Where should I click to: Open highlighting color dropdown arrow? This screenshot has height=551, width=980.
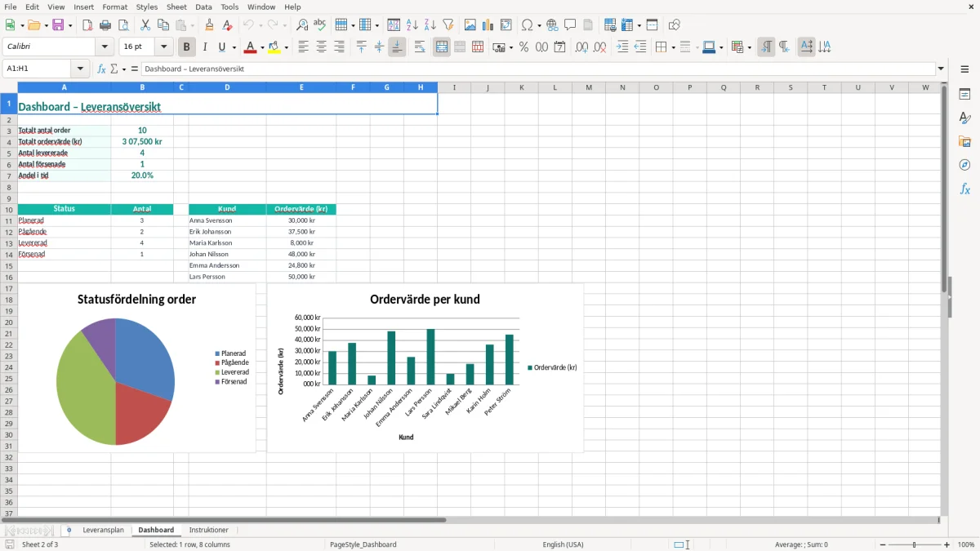click(287, 47)
